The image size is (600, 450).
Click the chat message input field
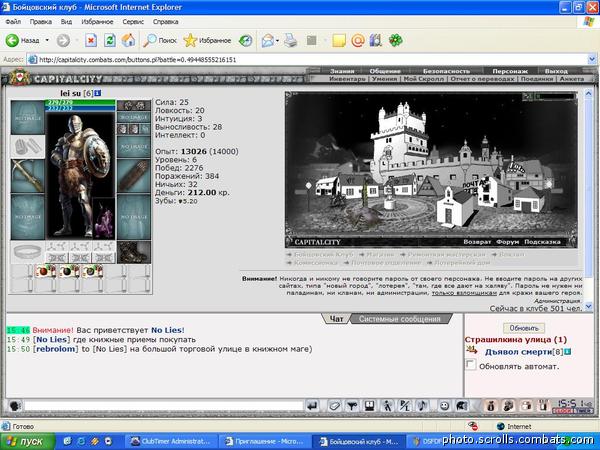coord(163,406)
